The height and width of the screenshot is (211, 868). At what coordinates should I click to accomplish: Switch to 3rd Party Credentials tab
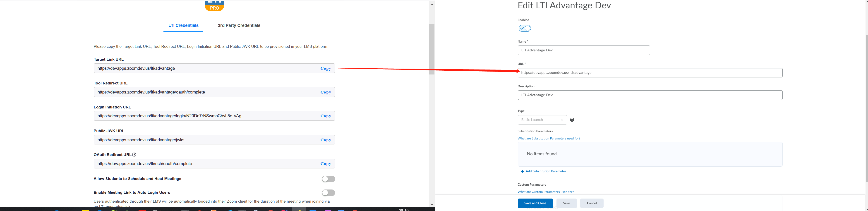click(x=239, y=26)
